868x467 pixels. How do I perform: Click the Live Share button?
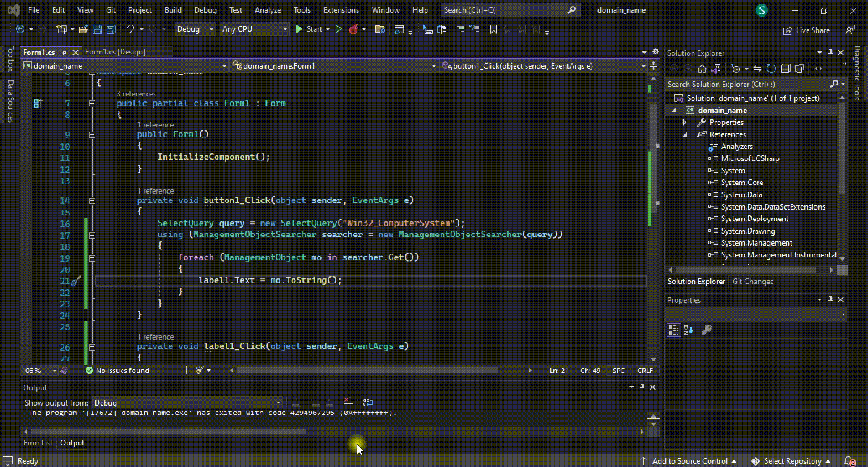pos(807,30)
